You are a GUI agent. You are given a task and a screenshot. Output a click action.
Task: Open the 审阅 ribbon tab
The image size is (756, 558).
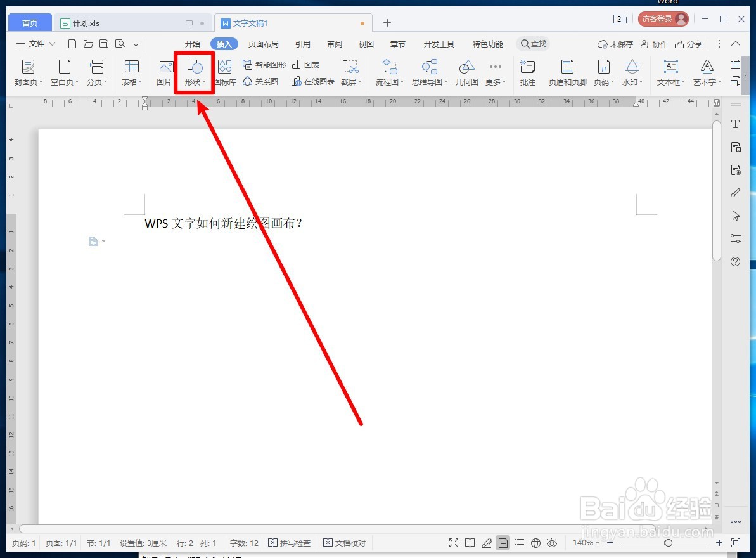tap(335, 44)
